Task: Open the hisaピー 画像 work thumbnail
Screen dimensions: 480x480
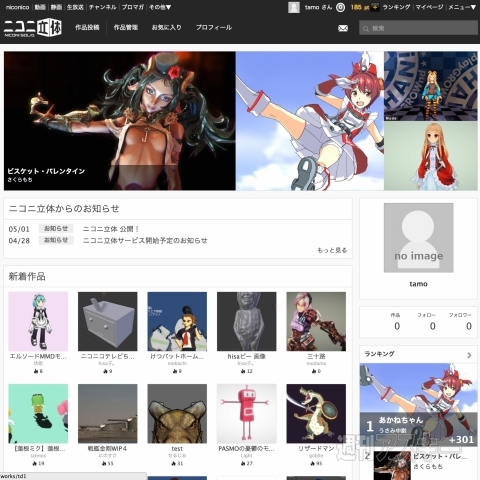Action: (x=247, y=321)
